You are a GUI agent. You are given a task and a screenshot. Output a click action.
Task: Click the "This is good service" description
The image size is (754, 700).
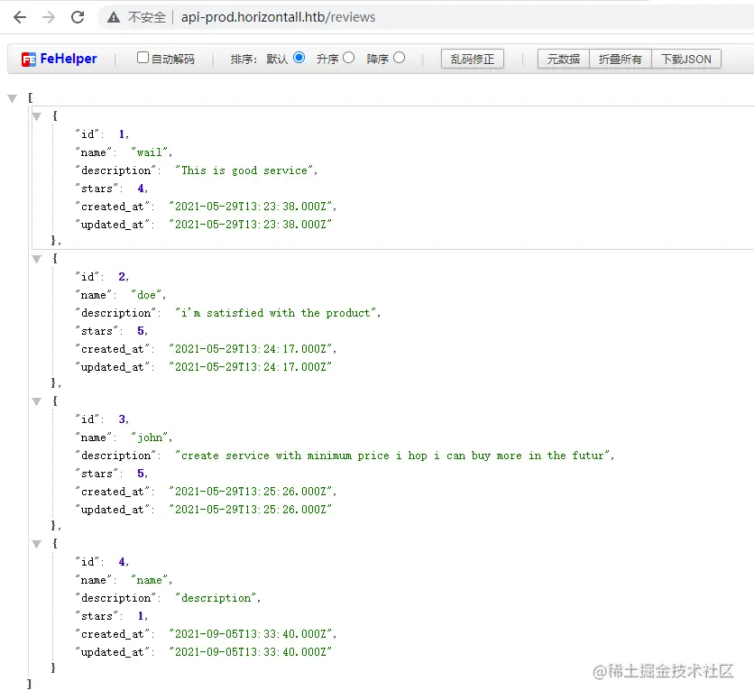[x=244, y=170]
